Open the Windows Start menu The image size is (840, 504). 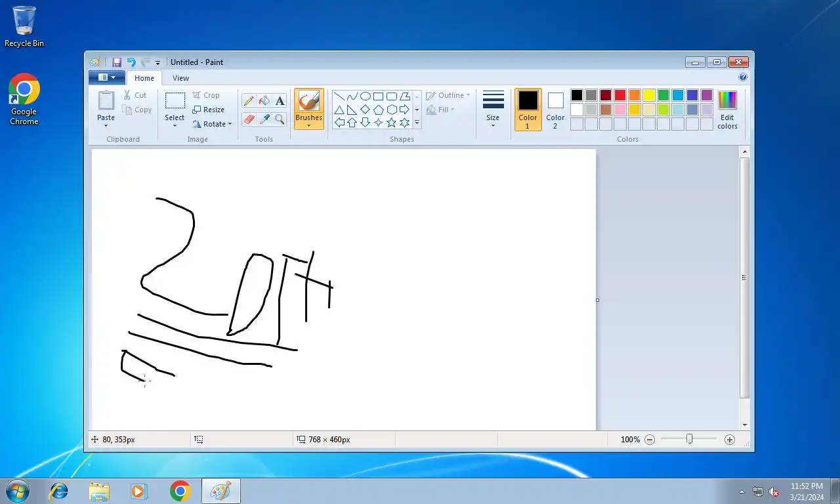(x=17, y=491)
